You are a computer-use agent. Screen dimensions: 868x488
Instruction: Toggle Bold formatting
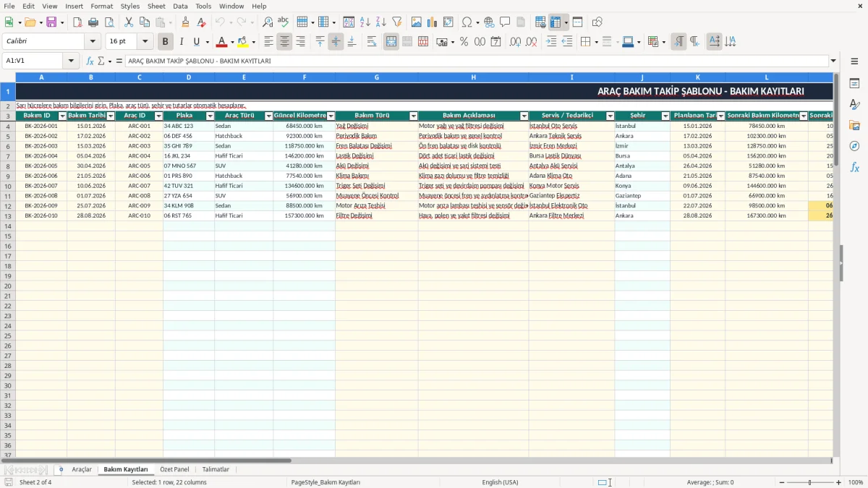point(166,42)
